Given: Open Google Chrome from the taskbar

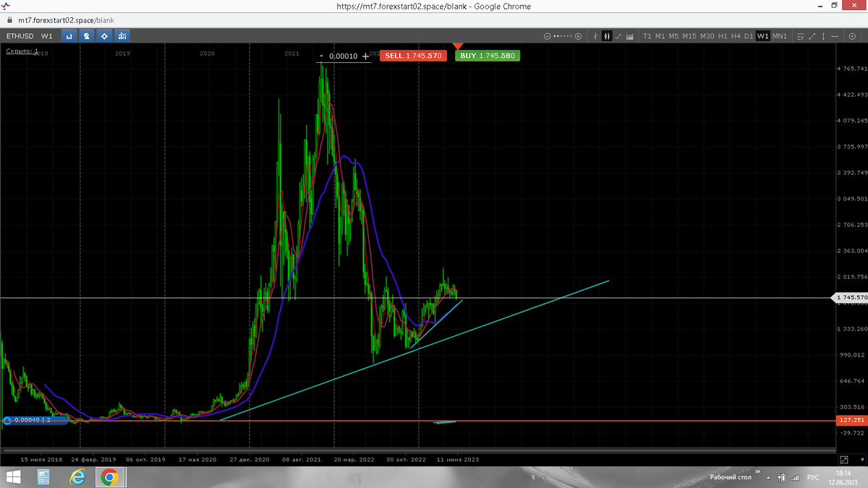Looking at the screenshot, I should point(110,477).
